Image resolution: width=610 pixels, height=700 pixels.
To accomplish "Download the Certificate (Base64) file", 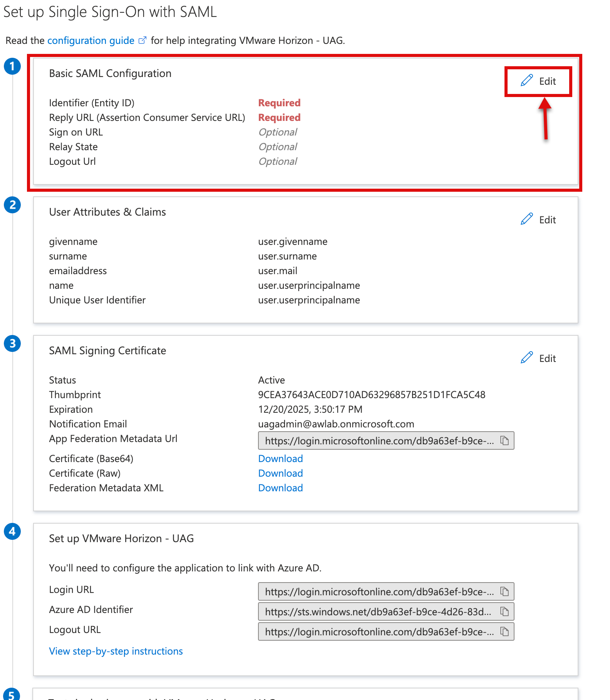I will (280, 459).
